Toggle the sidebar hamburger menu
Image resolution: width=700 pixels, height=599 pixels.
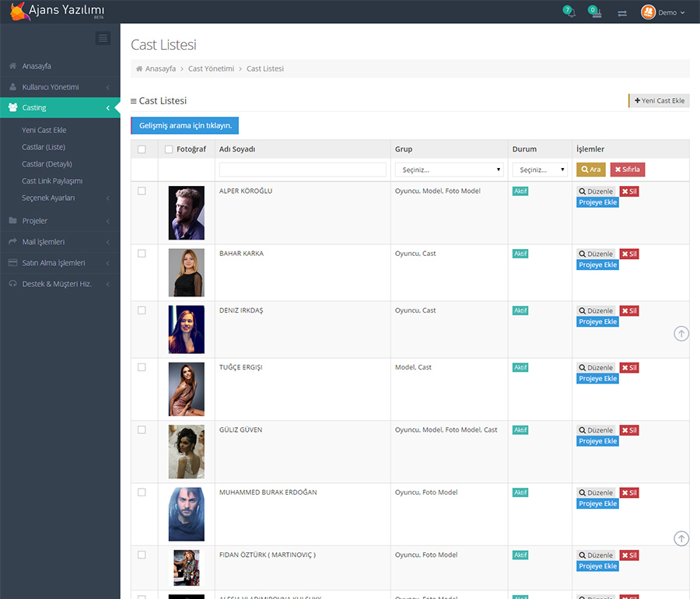103,38
